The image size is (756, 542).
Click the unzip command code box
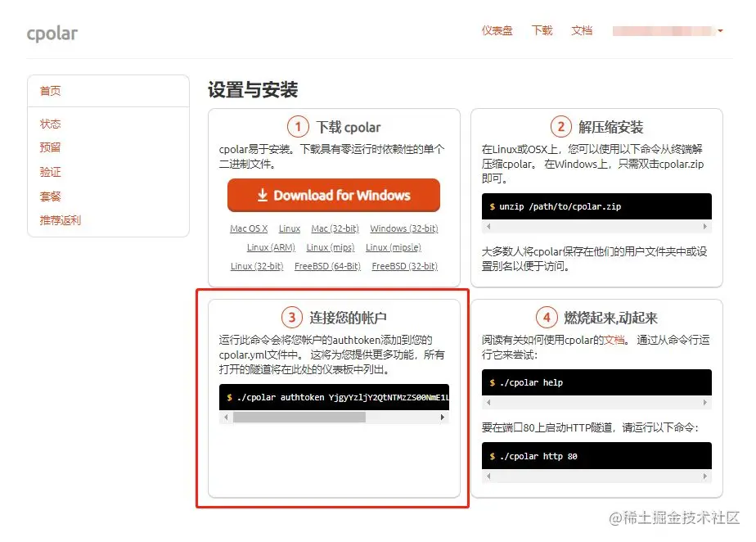596,206
